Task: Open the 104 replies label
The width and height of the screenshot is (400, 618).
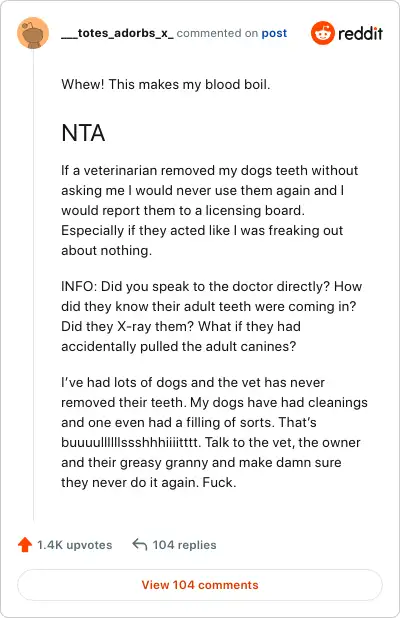Action: tap(184, 545)
